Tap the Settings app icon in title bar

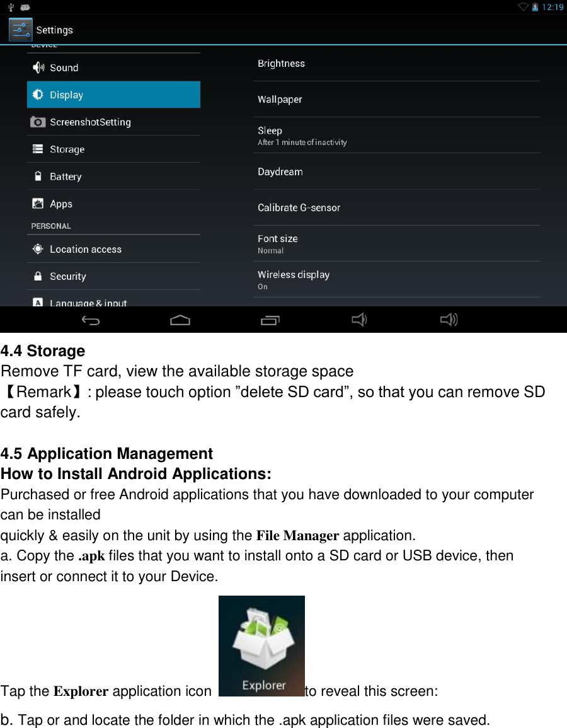click(20, 29)
